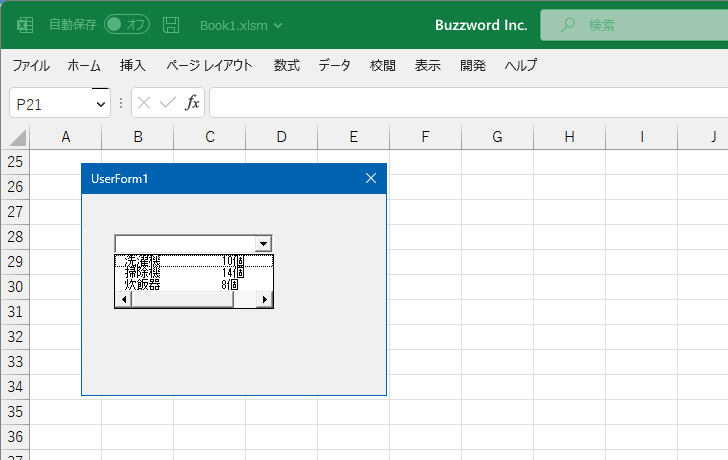The height and width of the screenshot is (460, 728).
Task: Click the Insert Function fx icon
Action: tap(192, 102)
